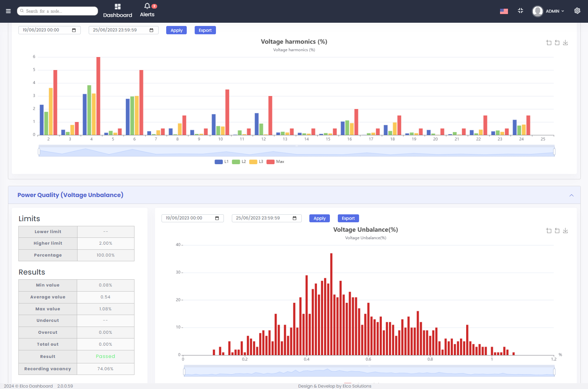The image size is (588, 389).
Task: Toggle the L3 series in the legend
Action: (x=257, y=162)
